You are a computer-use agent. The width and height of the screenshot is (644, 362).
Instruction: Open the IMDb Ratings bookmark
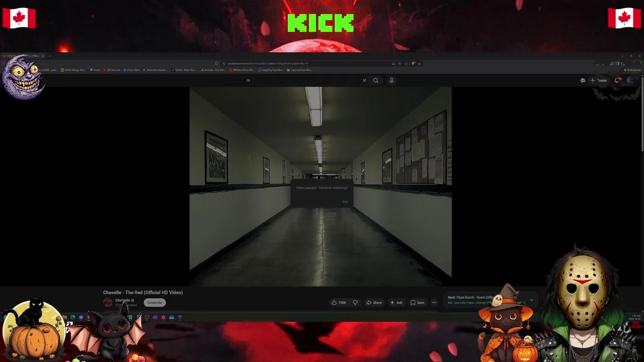(x=73, y=70)
